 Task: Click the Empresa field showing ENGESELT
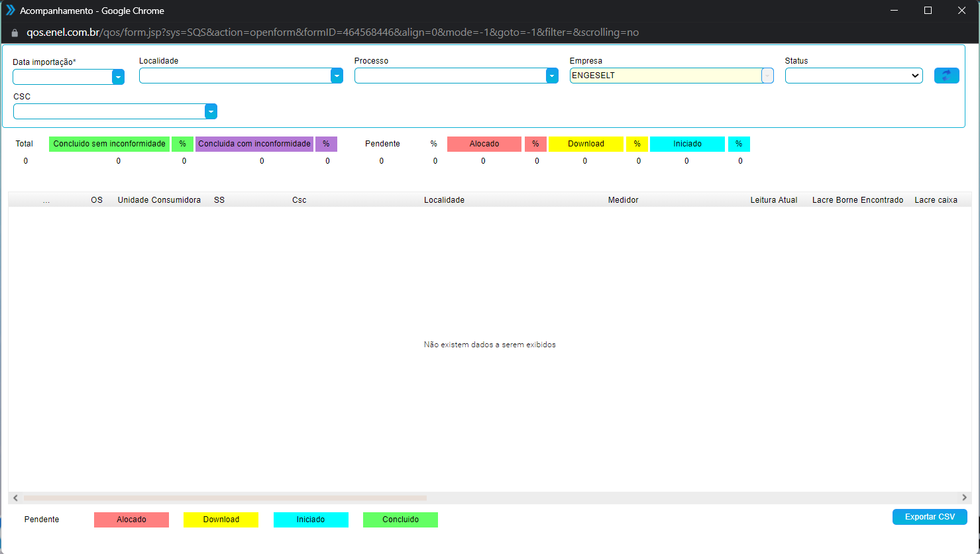pyautogui.click(x=665, y=76)
